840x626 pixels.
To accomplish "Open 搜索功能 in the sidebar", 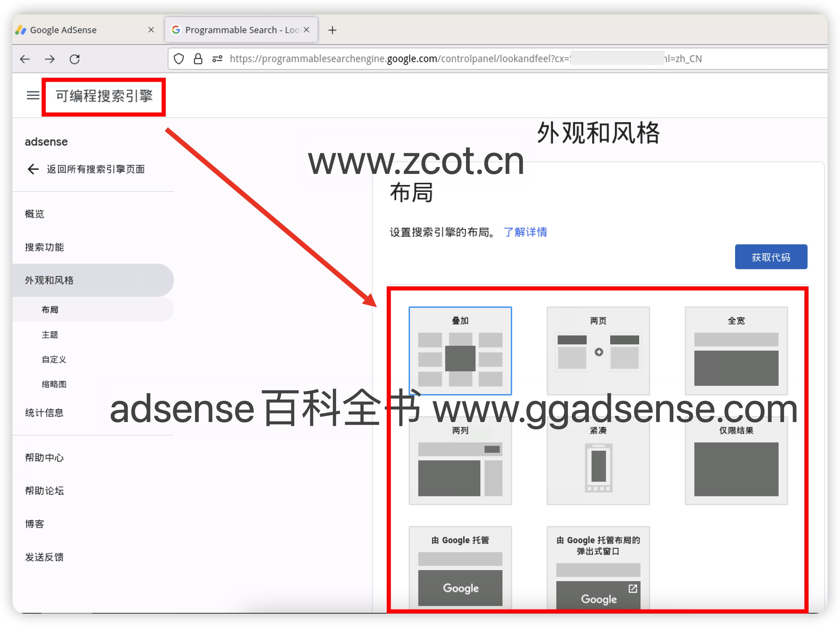I will click(x=44, y=247).
